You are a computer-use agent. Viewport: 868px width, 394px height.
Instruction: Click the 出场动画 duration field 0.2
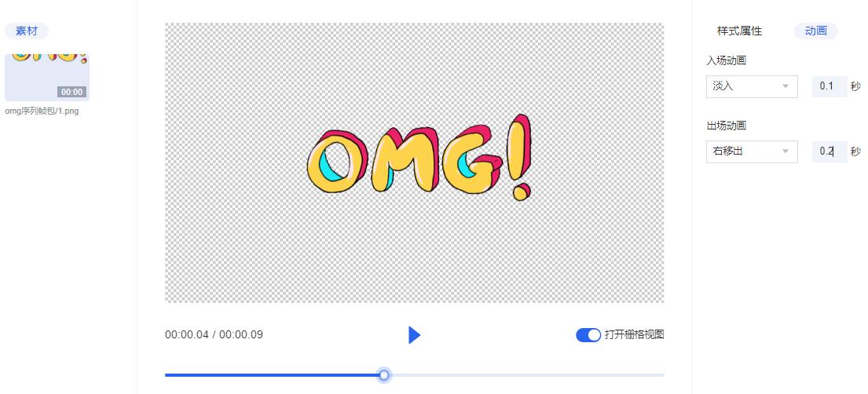[x=830, y=151]
